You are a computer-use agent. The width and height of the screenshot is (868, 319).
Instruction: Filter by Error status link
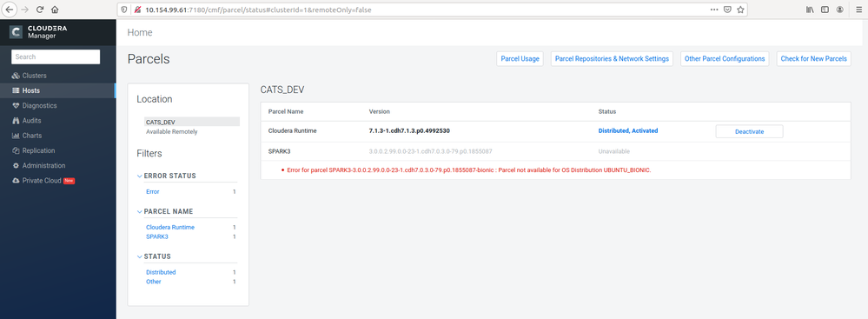[x=153, y=191]
